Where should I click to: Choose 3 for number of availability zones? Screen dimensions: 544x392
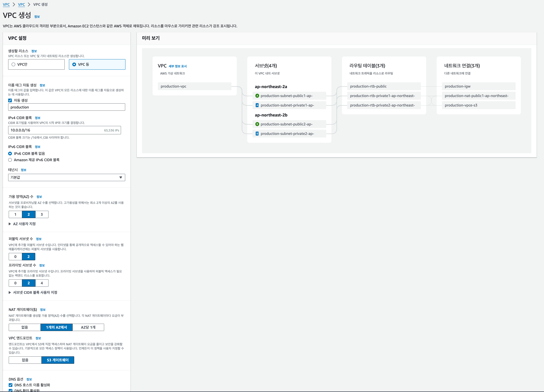click(x=42, y=214)
